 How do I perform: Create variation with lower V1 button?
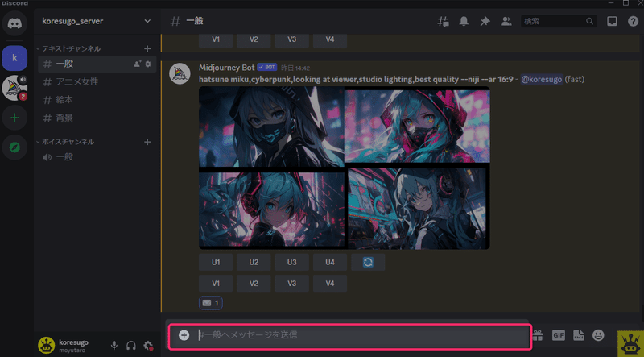tap(216, 284)
